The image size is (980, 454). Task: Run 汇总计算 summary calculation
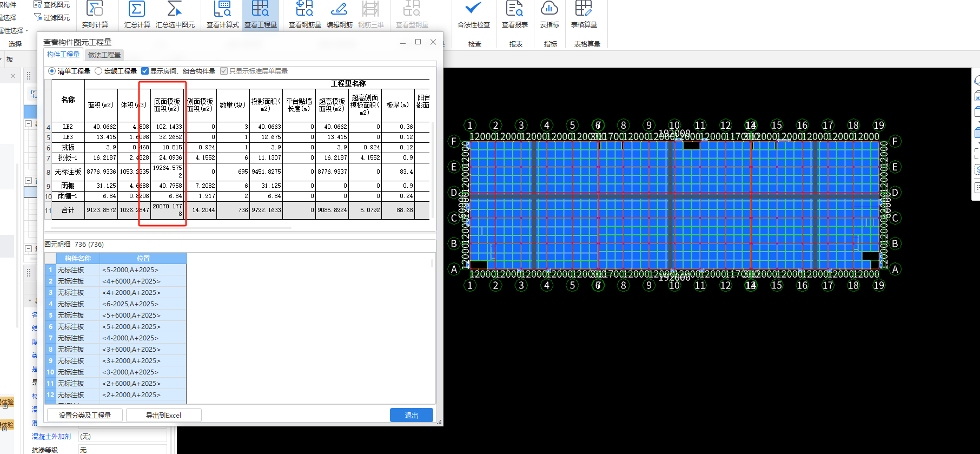tap(137, 15)
